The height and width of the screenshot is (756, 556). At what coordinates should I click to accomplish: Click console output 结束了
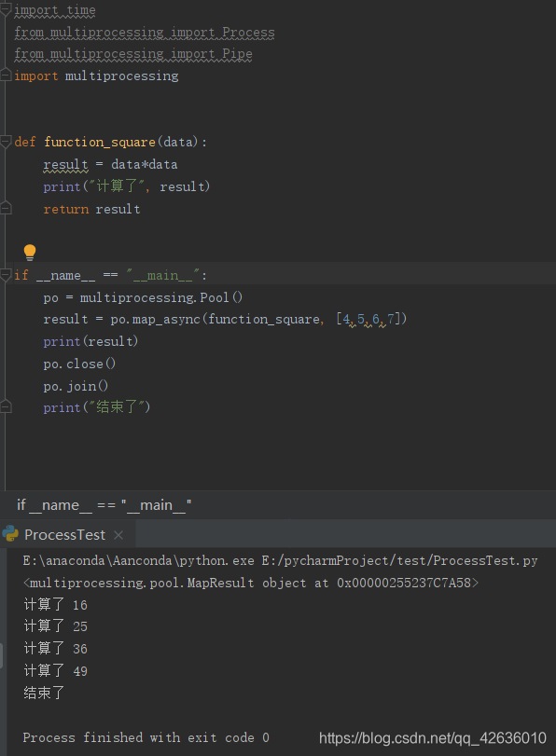coord(44,693)
